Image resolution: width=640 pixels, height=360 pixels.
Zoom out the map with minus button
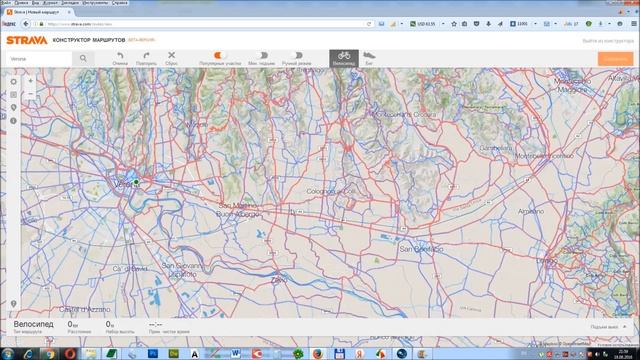[31, 93]
